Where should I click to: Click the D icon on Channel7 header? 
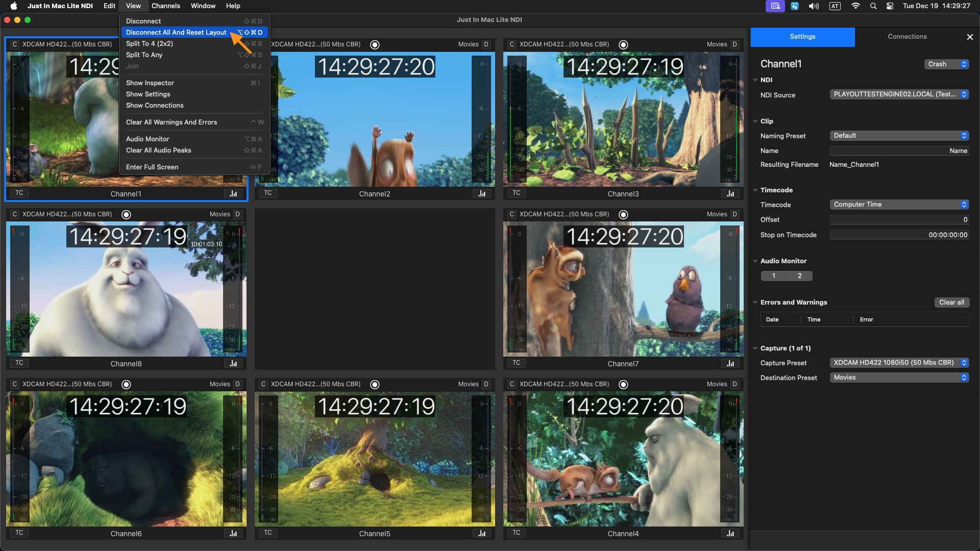point(734,214)
